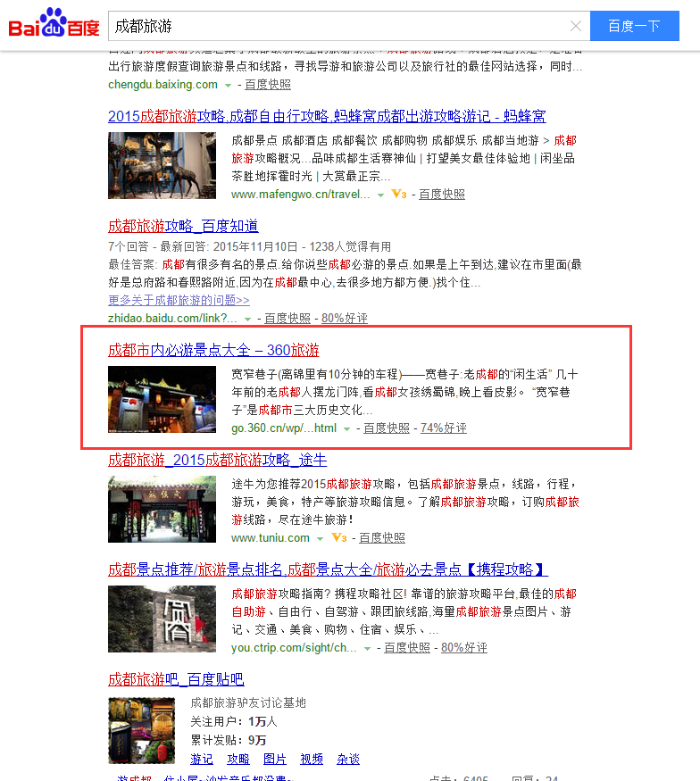View the 74%好评 rating for 360 result
700x781 pixels.
443,428
